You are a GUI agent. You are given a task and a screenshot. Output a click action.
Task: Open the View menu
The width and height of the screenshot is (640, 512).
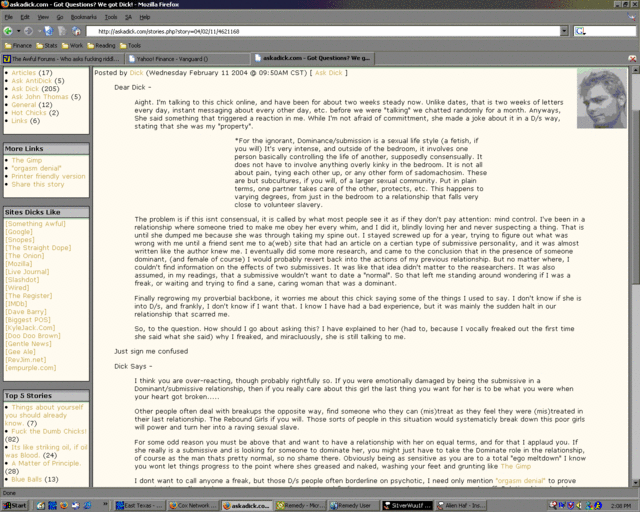(x=43, y=17)
